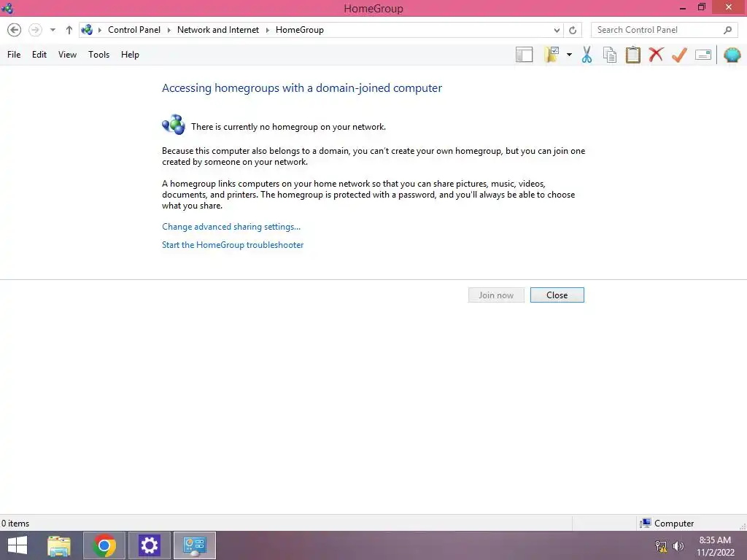Click the folder options toolbar icon
747x560 pixels.
click(551, 55)
